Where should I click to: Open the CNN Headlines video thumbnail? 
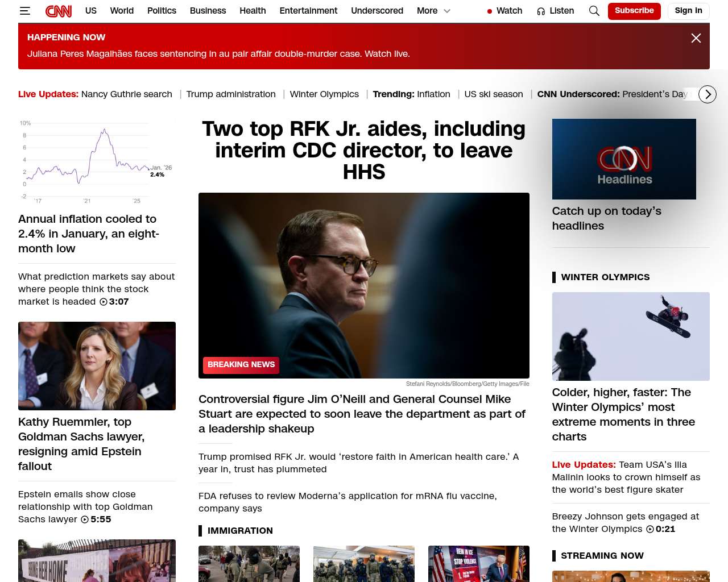pos(624,159)
